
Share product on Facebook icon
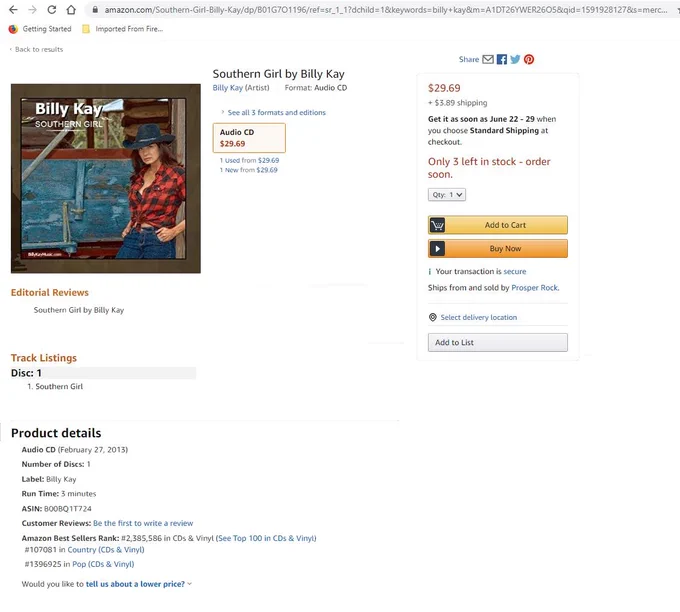[502, 59]
